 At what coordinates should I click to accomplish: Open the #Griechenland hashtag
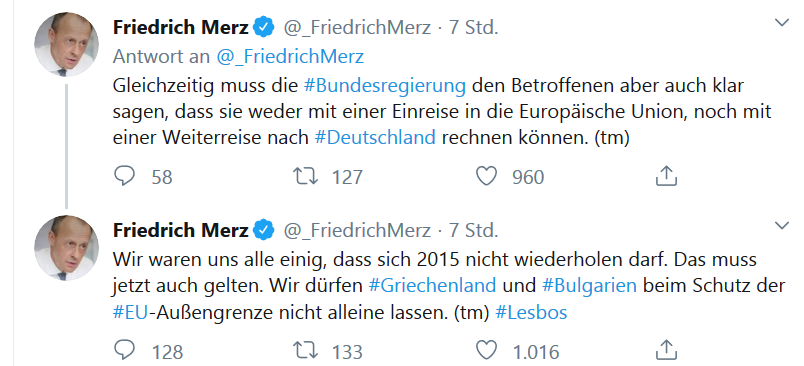[432, 285]
